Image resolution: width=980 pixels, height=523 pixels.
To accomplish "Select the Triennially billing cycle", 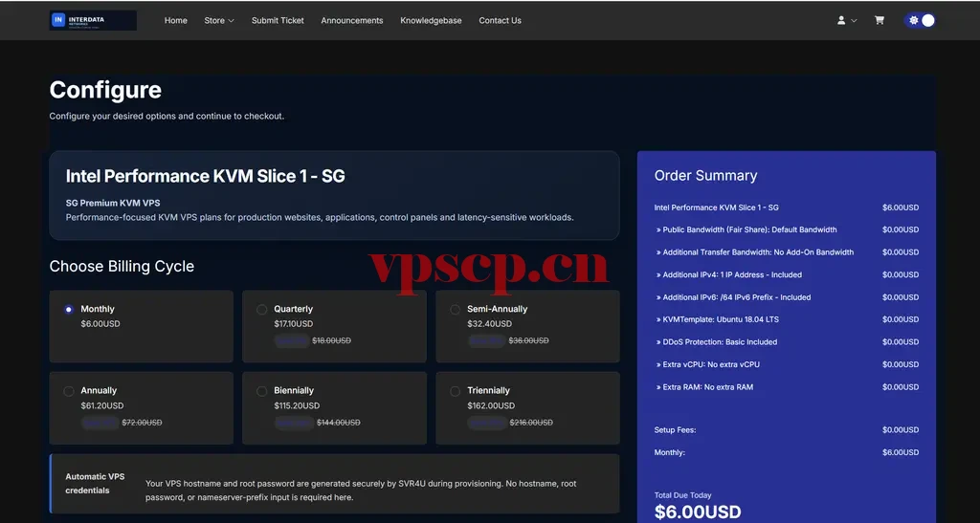I will (527, 407).
